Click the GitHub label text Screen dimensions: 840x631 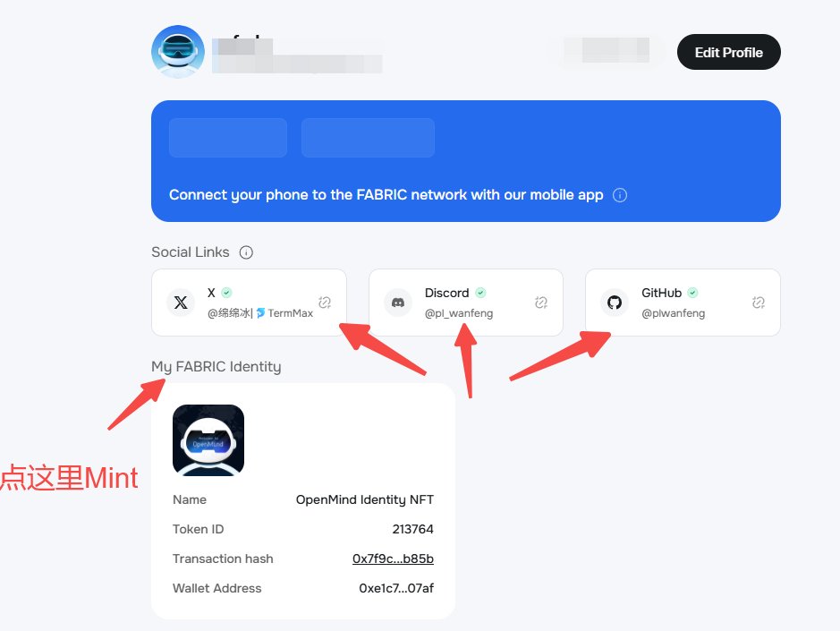(662, 293)
